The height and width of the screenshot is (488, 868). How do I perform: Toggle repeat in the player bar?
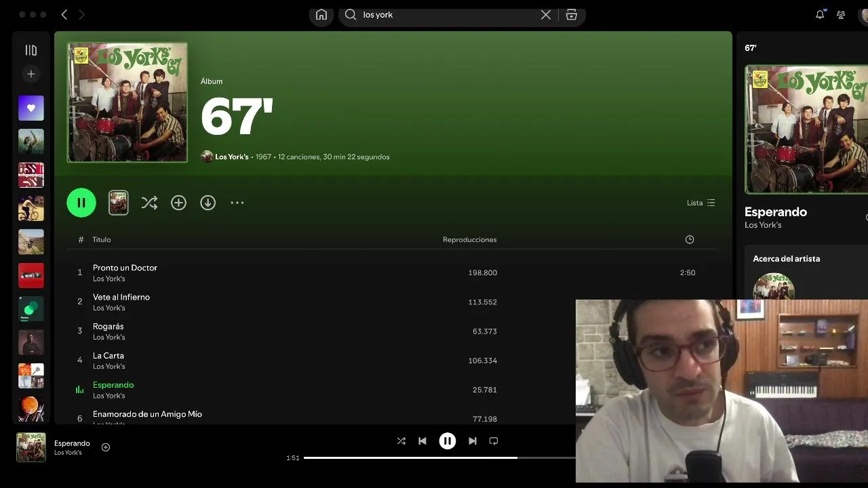pyautogui.click(x=494, y=441)
